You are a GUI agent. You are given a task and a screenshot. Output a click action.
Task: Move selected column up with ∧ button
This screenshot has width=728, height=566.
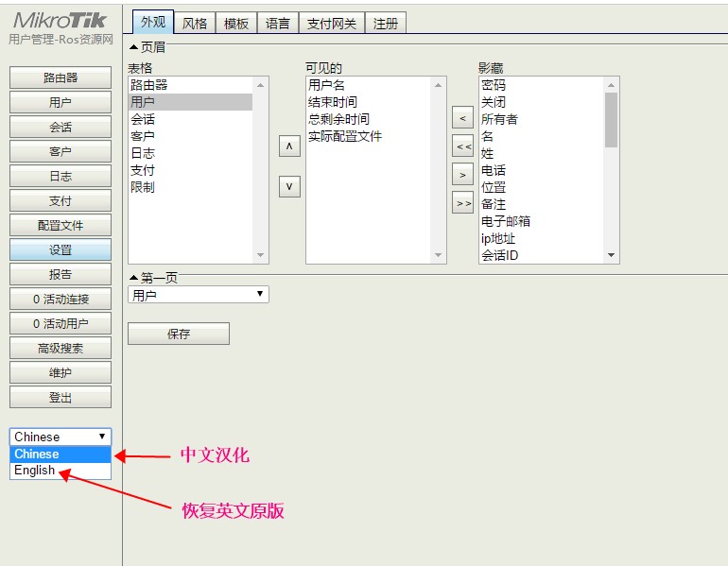click(x=289, y=146)
